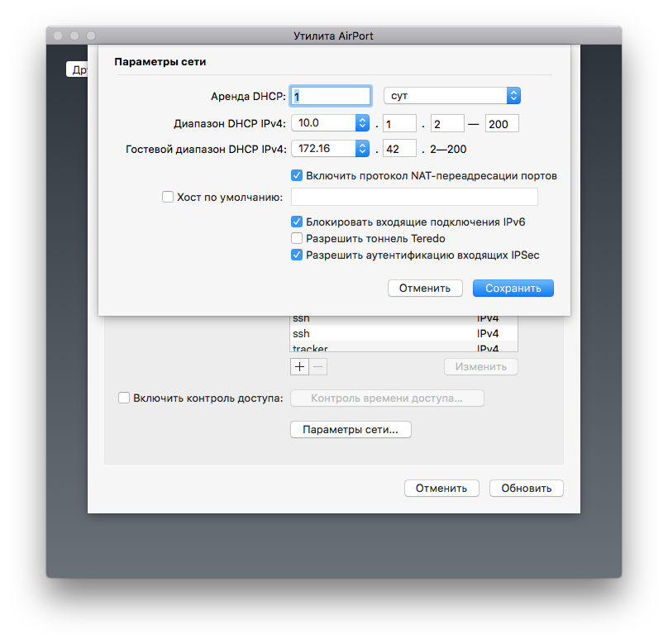Open the 'Параметры сети...' button
The width and height of the screenshot is (668, 644).
point(351,429)
